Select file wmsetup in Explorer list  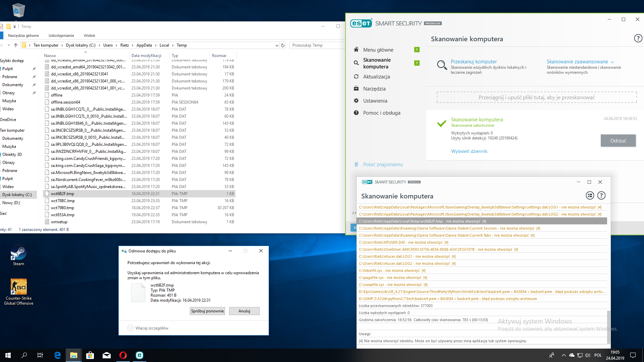(x=140, y=222)
